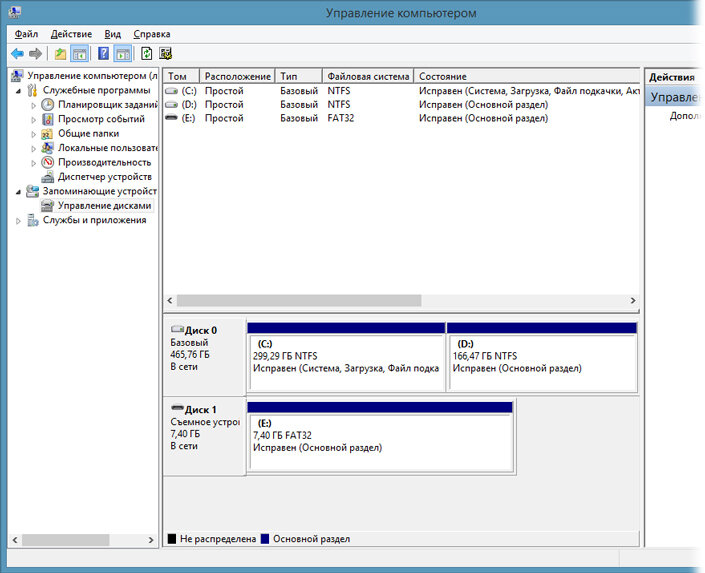705x573 pixels.
Task: Toggle the Show/Hide console tree icon
Action: (80, 54)
